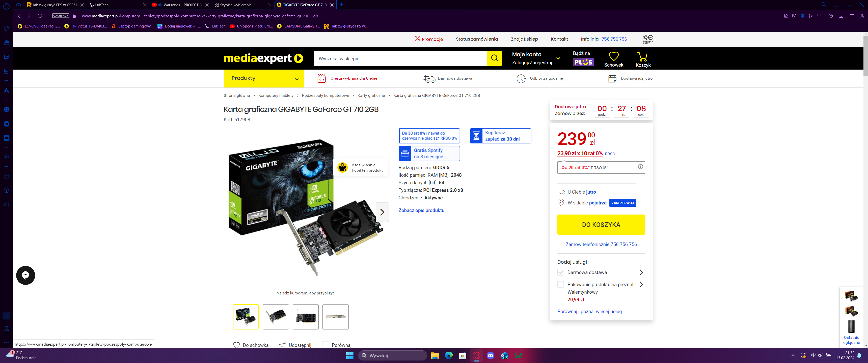Screen dimensions: 868x363
Task: Click the info icon beside RRSO 0%
Action: (x=640, y=167)
